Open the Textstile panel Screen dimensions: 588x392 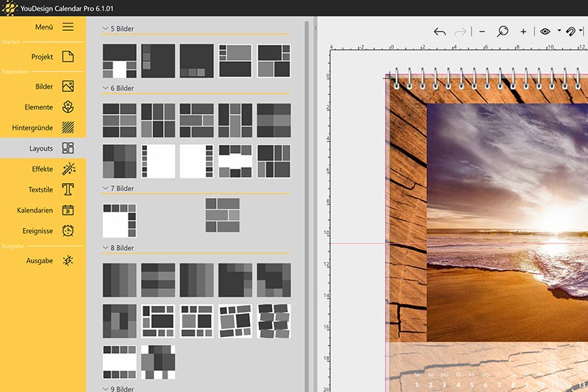tap(43, 189)
